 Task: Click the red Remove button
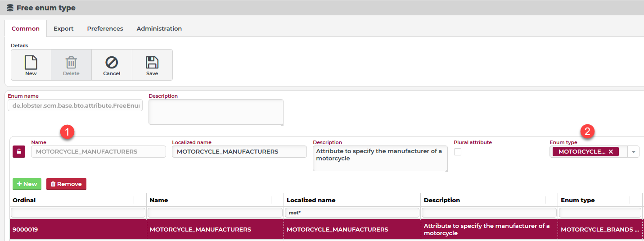point(66,184)
